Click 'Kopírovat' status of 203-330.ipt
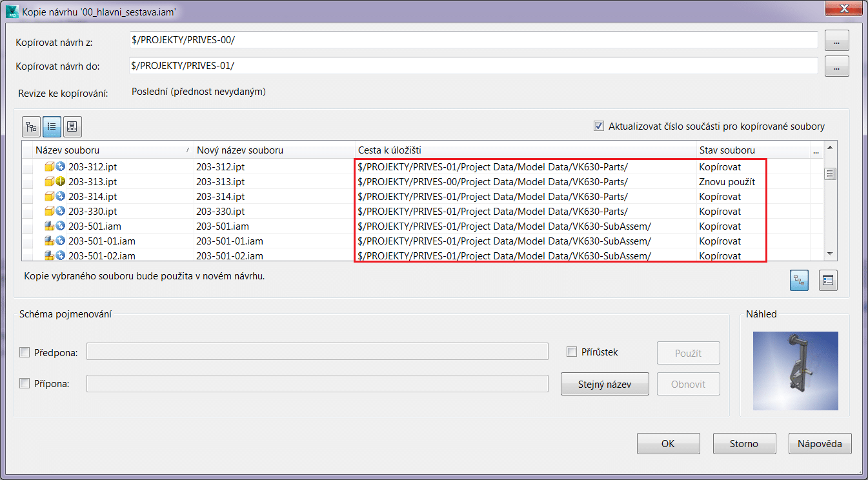 click(720, 212)
